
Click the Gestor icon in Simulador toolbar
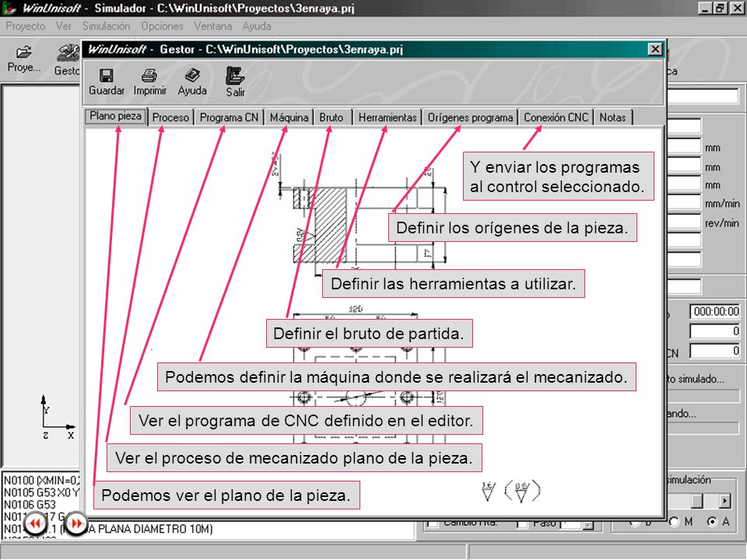coord(68,53)
